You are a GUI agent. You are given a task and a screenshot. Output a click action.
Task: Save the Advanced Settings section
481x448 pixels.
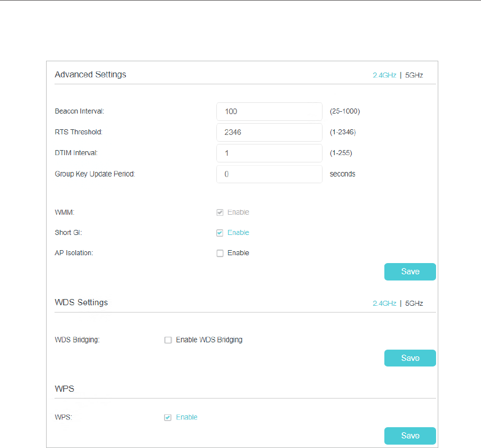(410, 271)
